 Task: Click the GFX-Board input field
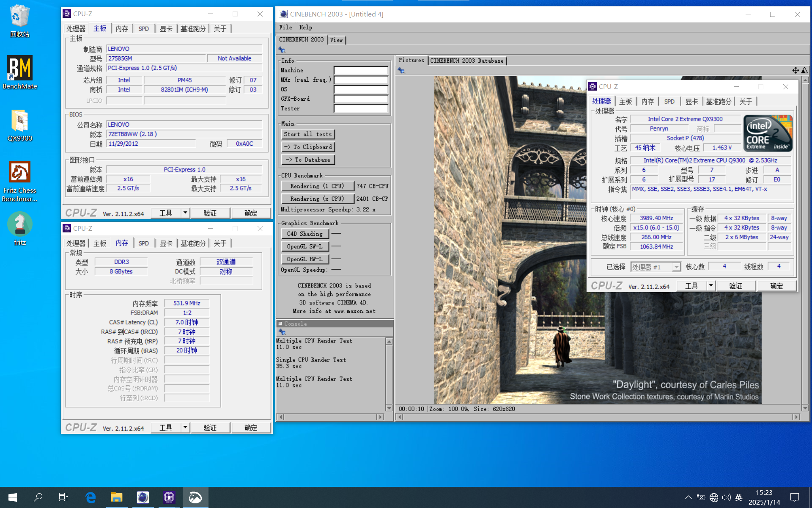(361, 99)
